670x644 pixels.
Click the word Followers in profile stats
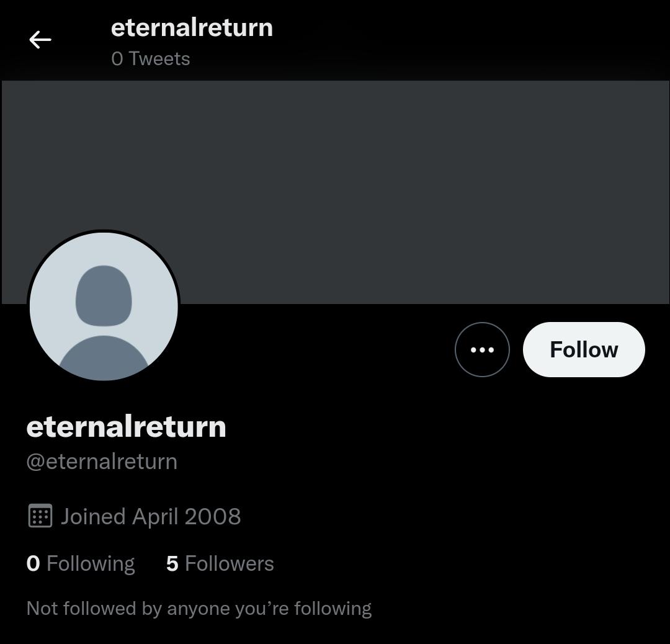230,563
